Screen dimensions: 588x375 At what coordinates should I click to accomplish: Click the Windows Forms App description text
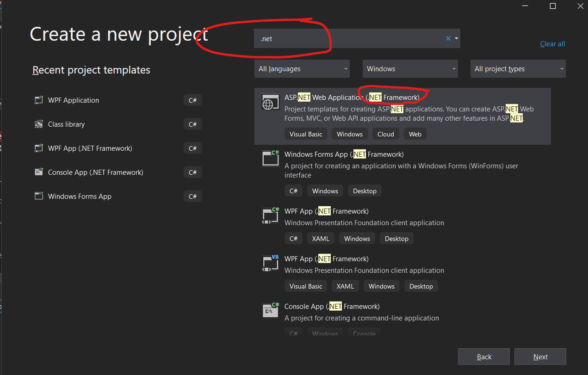401,171
